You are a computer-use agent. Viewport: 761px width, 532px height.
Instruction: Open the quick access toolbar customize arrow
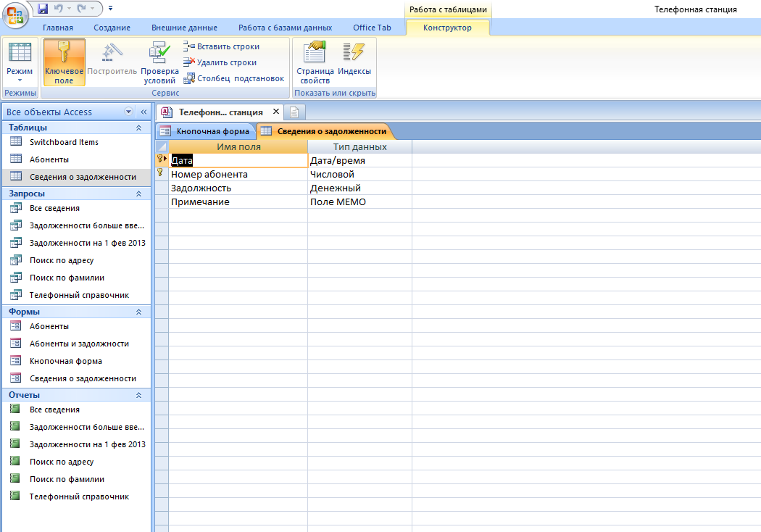coord(111,8)
